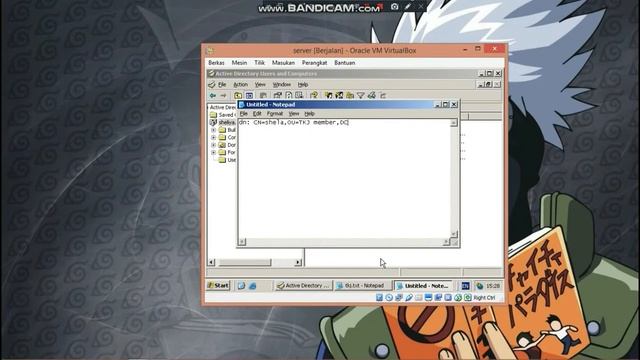Click the Create new group toolbar icon
Viewport: 640px width, 360px height.
pos(339,96)
